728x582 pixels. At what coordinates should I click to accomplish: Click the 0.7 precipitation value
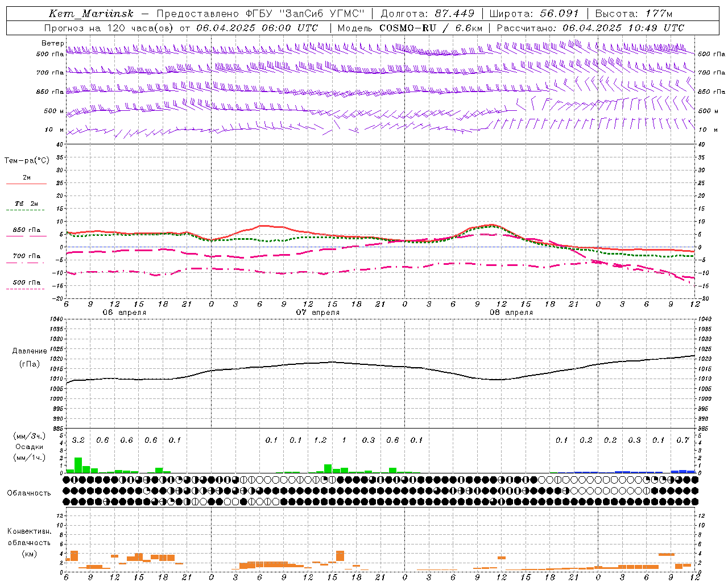click(x=682, y=440)
